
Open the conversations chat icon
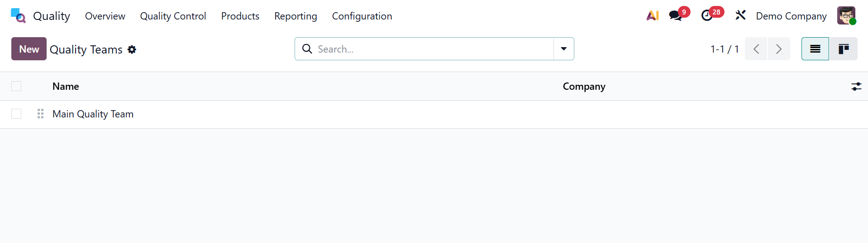(x=676, y=16)
